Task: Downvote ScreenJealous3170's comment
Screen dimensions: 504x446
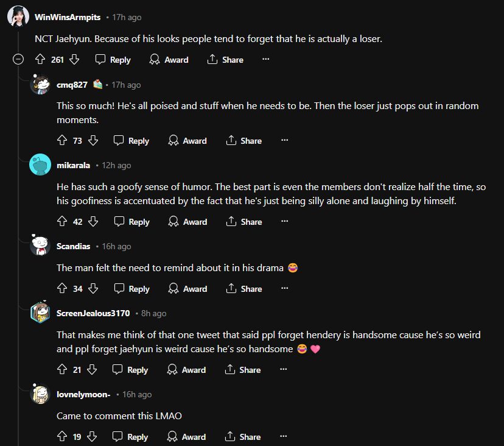Action: coord(92,370)
